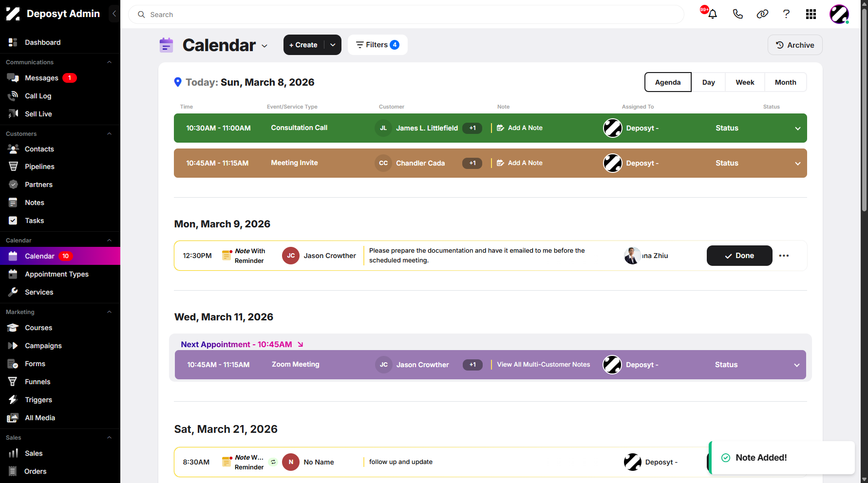Viewport: 868px width, 483px height.
Task: Open the Calendar title dropdown
Action: tap(264, 46)
